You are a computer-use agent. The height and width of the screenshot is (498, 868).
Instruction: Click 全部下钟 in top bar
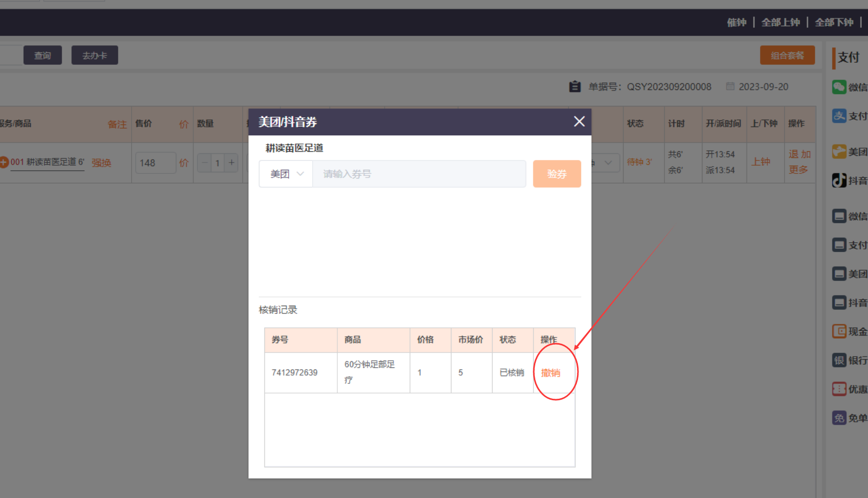(x=834, y=22)
